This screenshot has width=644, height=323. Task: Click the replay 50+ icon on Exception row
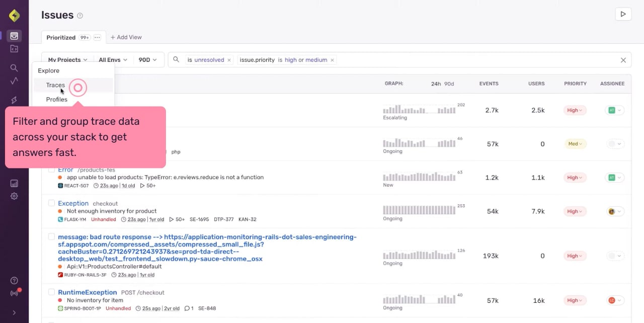(x=172, y=219)
